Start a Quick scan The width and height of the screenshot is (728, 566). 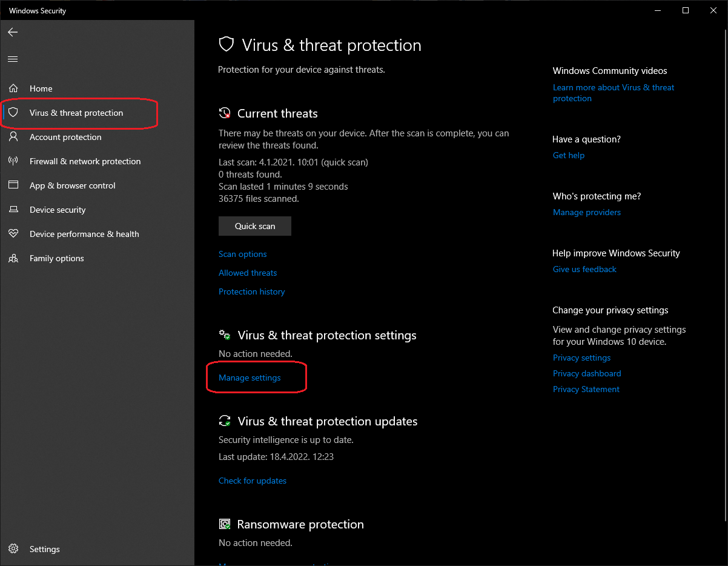(255, 226)
